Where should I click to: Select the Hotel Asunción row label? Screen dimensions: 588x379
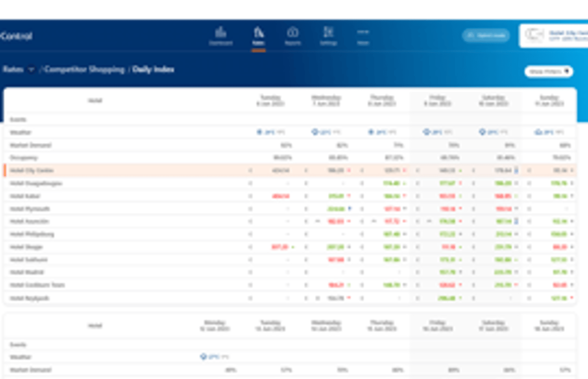click(x=29, y=221)
